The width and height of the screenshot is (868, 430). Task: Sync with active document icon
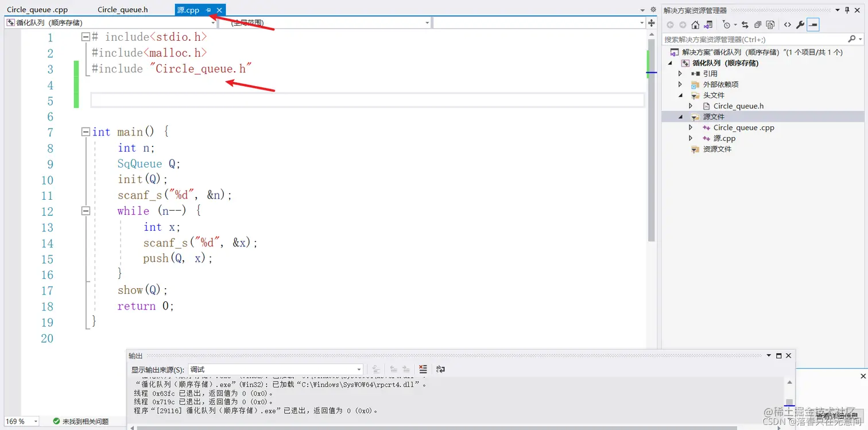point(745,25)
